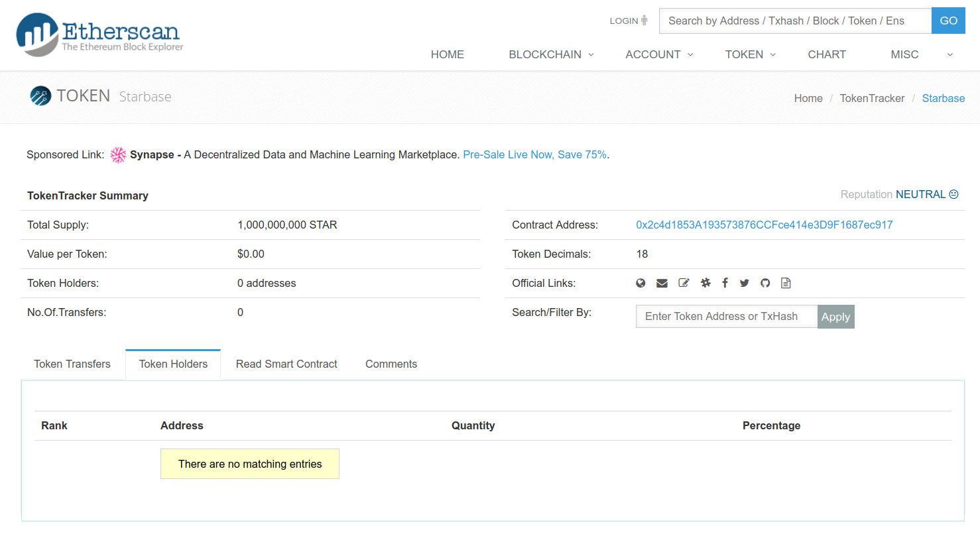Open the contract address link

[764, 225]
